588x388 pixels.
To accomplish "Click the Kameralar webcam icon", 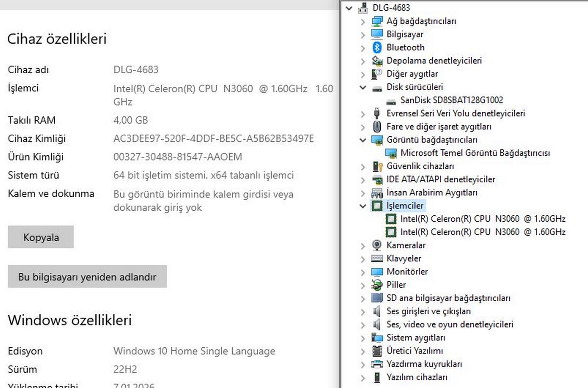I will (x=376, y=245).
